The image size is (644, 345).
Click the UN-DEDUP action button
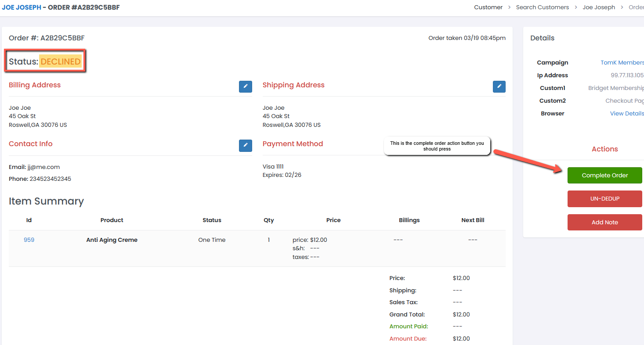tap(604, 199)
